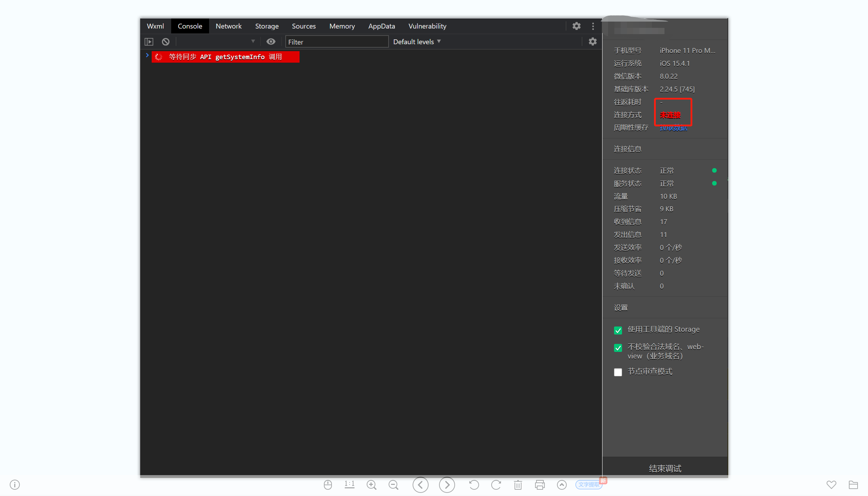Toggle the console sidebar panel
The height and width of the screenshot is (496, 868).
[x=149, y=42]
